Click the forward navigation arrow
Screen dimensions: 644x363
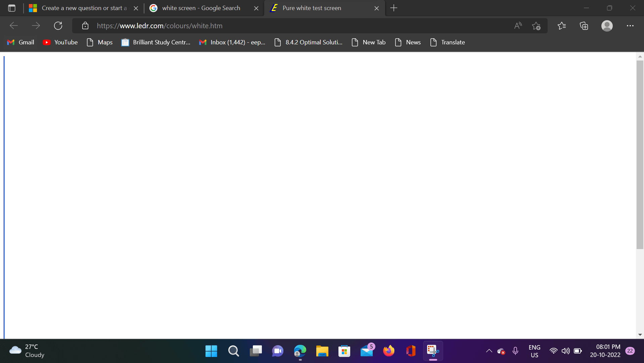[x=36, y=26]
